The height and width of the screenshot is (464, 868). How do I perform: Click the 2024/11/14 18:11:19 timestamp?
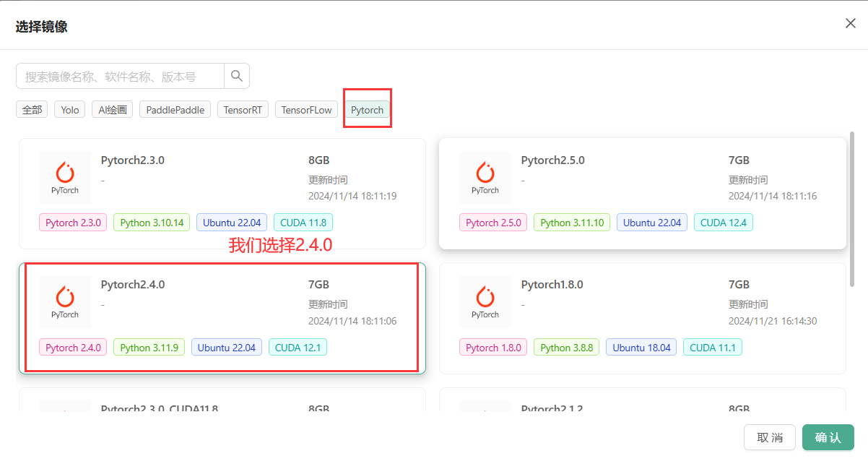352,197
